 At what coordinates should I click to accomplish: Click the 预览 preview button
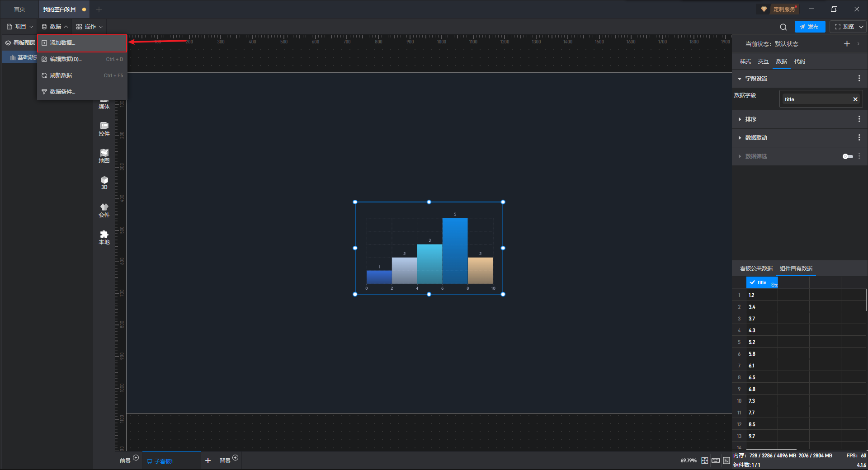click(844, 27)
